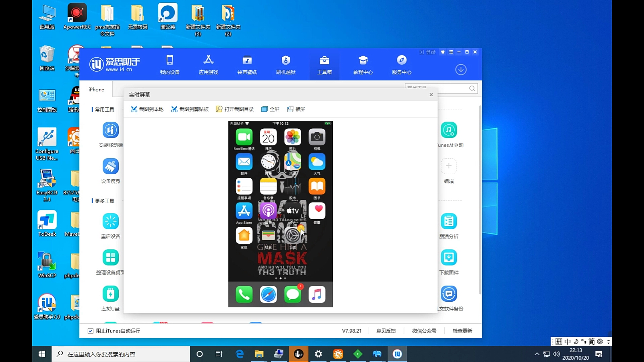Screen dimensions: 644x362
Task: Click the download manager arrow icon
Action: (461, 69)
